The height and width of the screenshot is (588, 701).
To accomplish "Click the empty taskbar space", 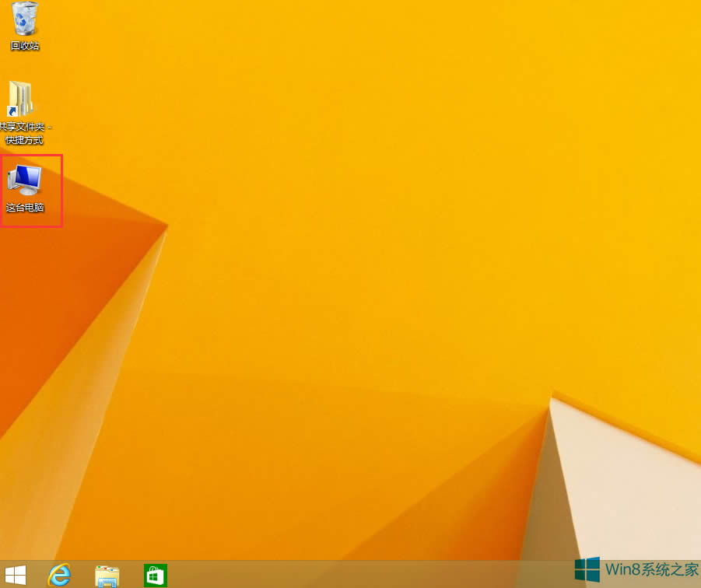I will pyautogui.click(x=350, y=576).
